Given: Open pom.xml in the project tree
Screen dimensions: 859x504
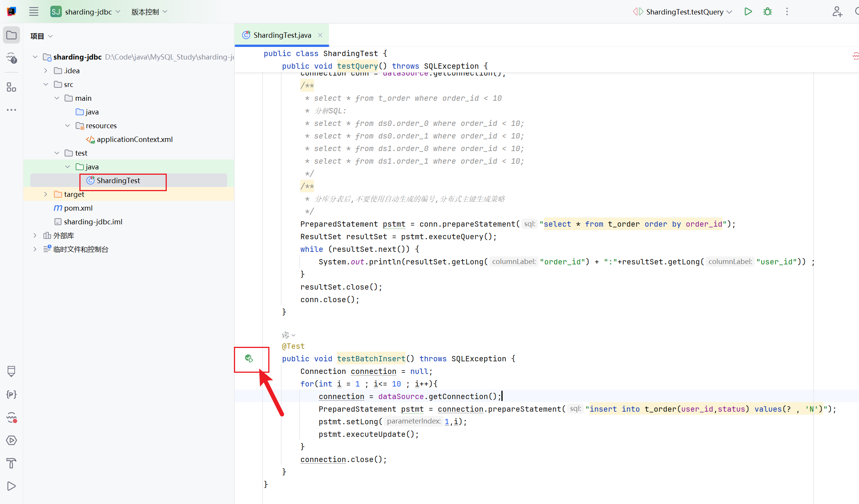Looking at the screenshot, I should point(78,208).
